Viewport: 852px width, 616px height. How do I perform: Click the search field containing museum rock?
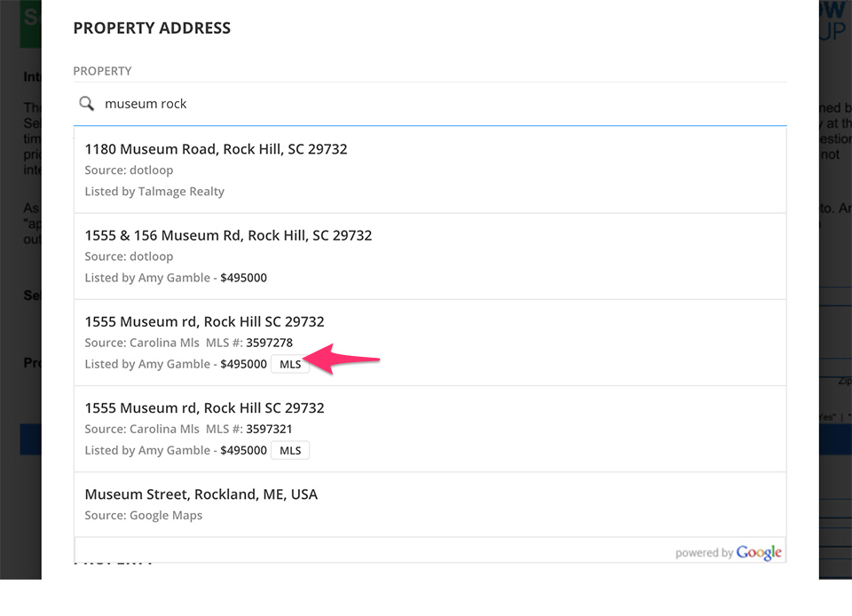click(x=266, y=103)
